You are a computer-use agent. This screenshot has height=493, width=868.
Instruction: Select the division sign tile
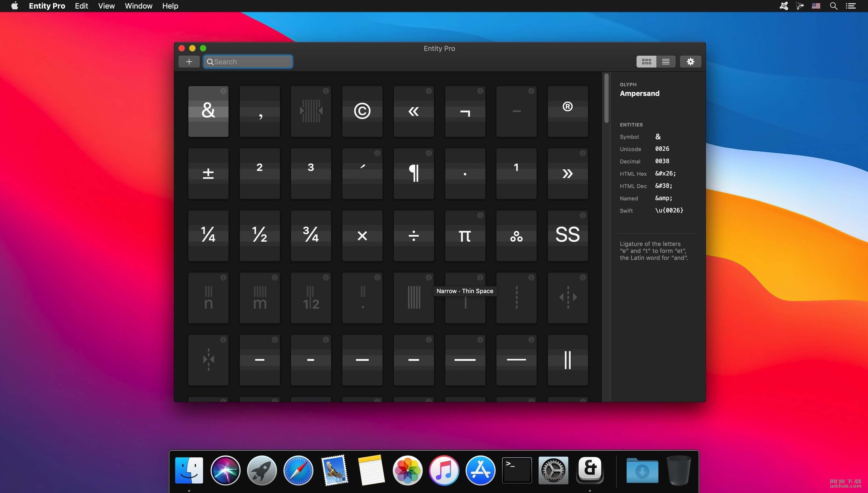coord(414,236)
